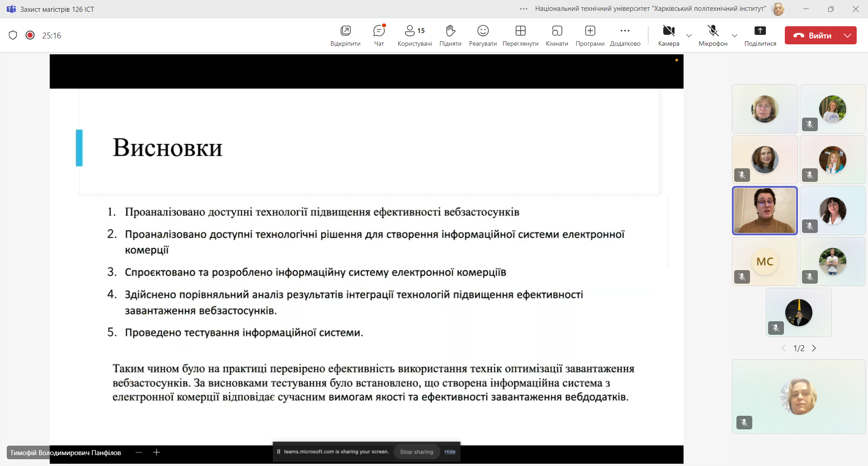868x466 pixels.
Task: Open the Реагувати reactions menu
Action: tap(483, 35)
